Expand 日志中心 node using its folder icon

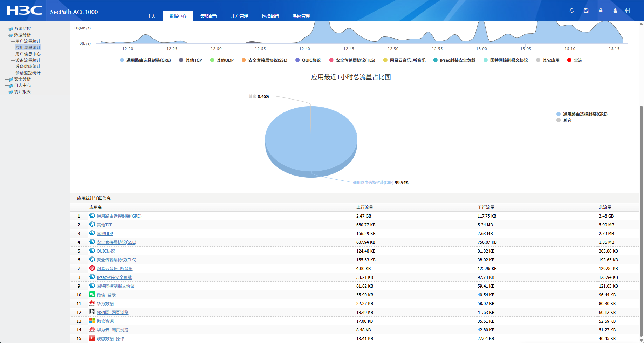[x=11, y=85]
